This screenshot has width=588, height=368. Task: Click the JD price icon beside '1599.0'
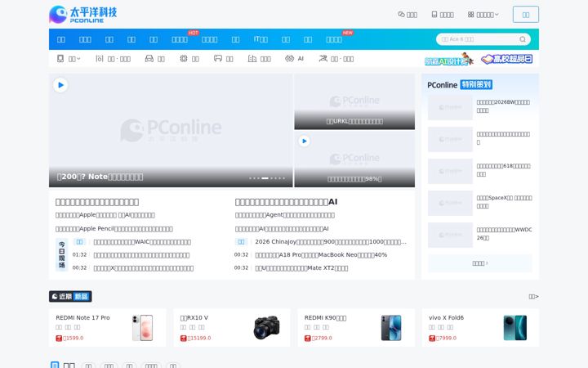coord(59,339)
